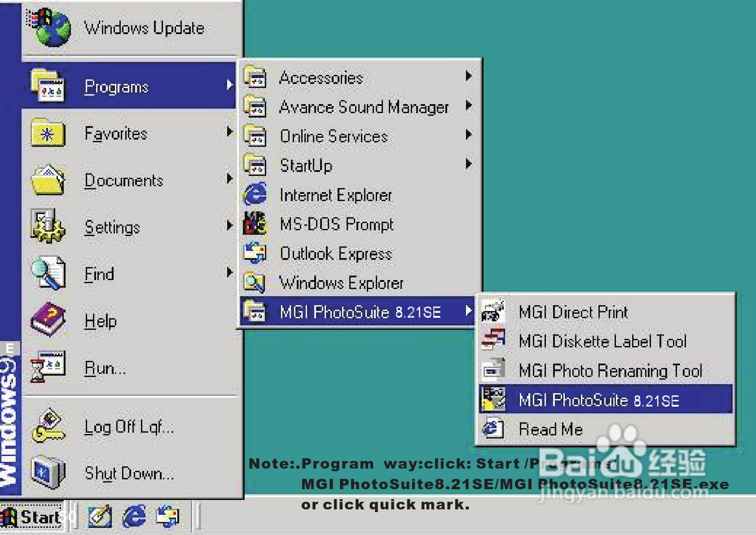Click the Shut Down monitor icon

click(x=48, y=472)
